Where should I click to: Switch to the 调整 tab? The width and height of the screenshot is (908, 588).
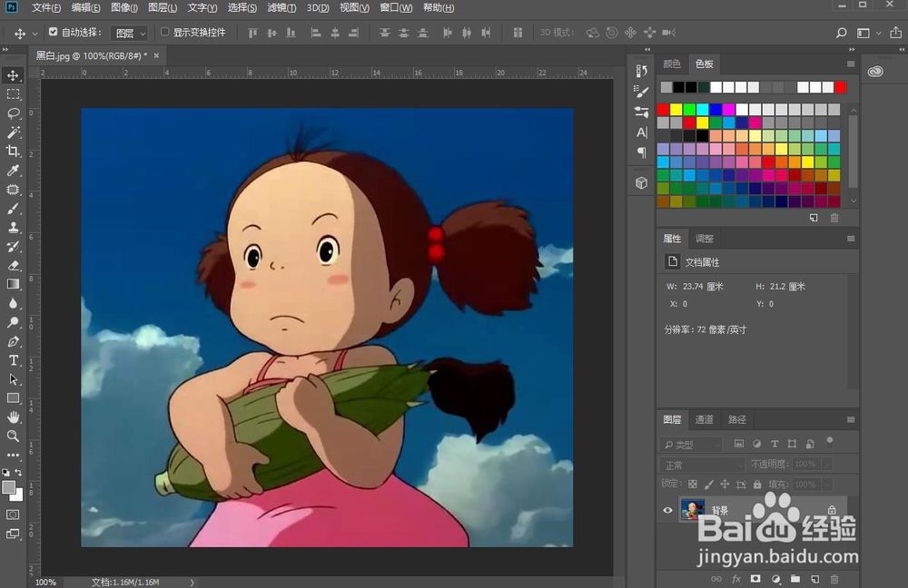click(x=705, y=239)
